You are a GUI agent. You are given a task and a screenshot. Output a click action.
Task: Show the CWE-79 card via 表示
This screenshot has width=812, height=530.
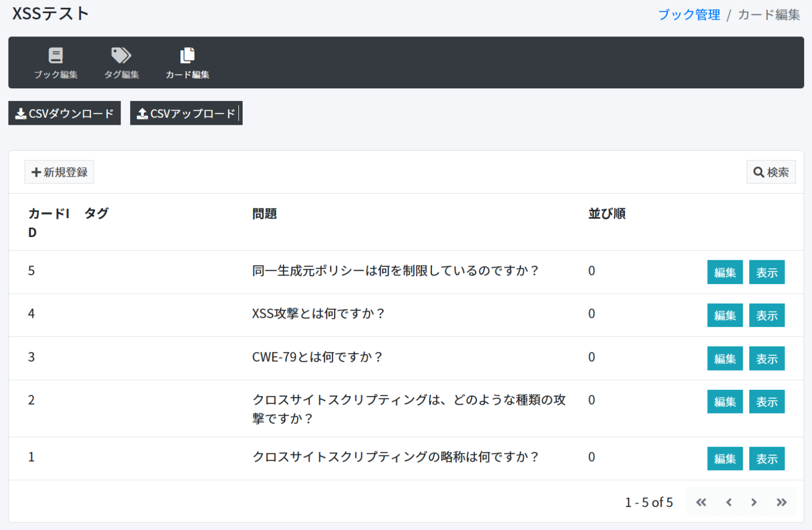point(767,359)
